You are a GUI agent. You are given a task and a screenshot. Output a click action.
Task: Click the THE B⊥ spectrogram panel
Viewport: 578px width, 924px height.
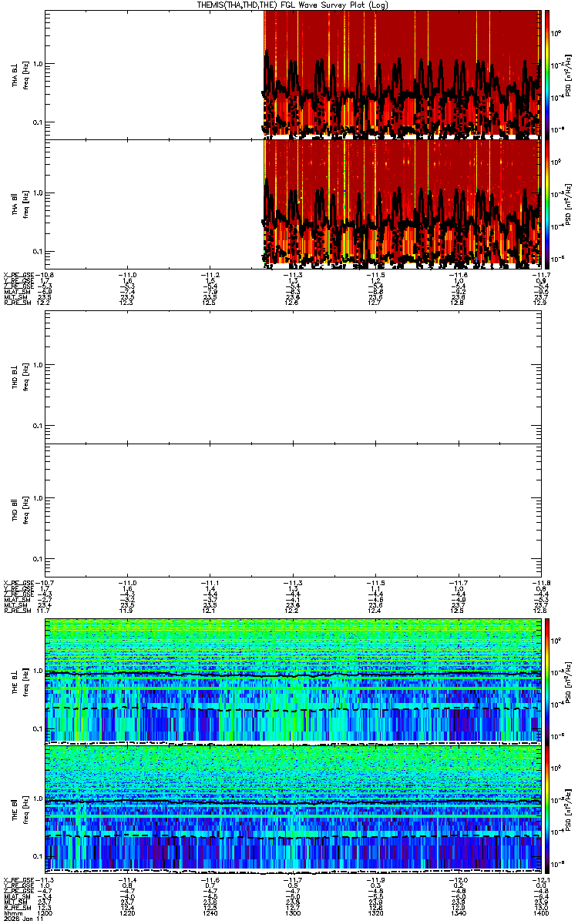[292, 681]
